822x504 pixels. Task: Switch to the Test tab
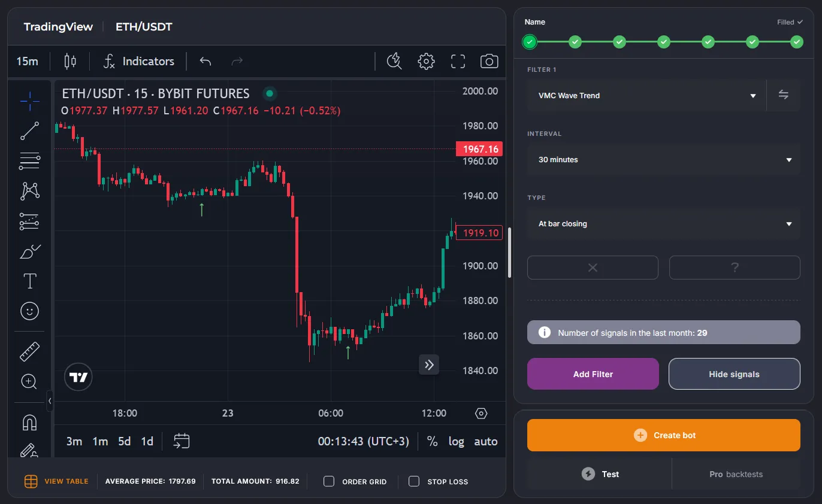click(x=600, y=474)
